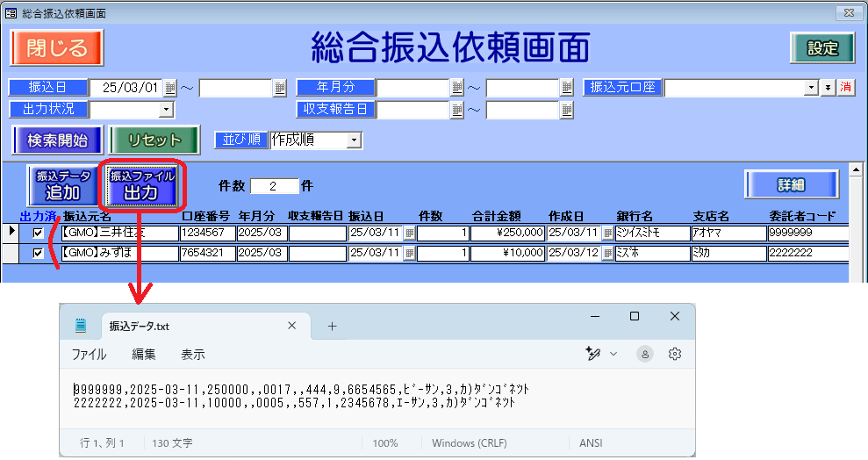This screenshot has width=868, height=460.
Task: Toggle 出力済 checkbox for みずほ row
Action: (38, 253)
